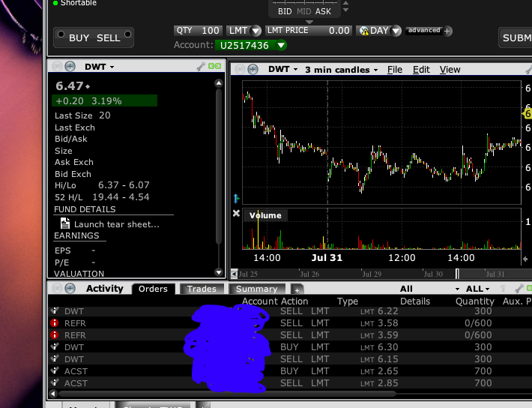Close the Volume sub-chart with X
Image resolution: width=532 pixels, height=408 pixels.
click(x=236, y=213)
